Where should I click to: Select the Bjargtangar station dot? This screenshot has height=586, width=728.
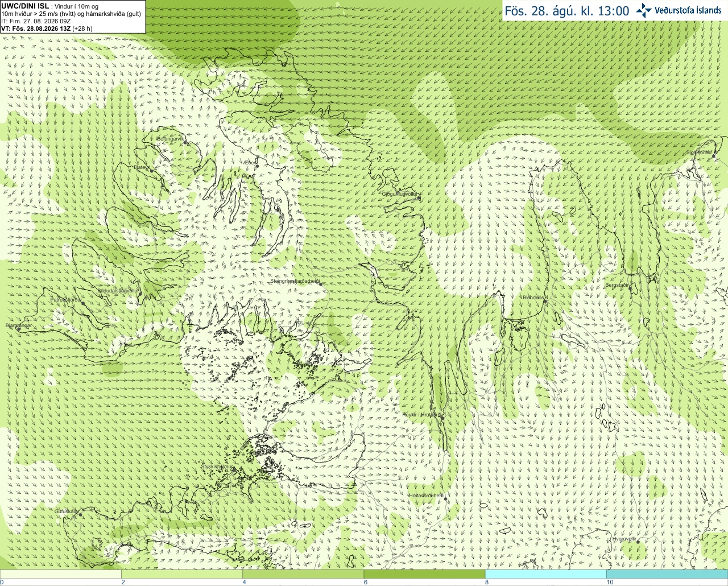coord(18,329)
